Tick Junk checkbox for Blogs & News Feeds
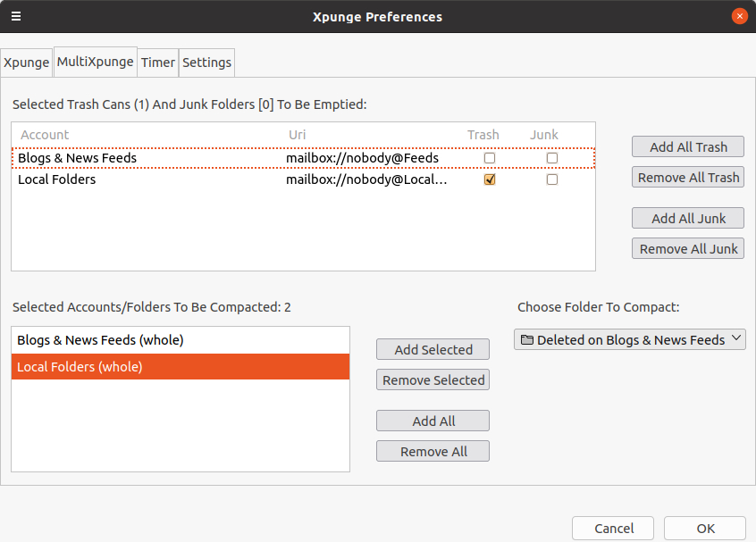Viewport: 756px width, 542px height. (552, 158)
